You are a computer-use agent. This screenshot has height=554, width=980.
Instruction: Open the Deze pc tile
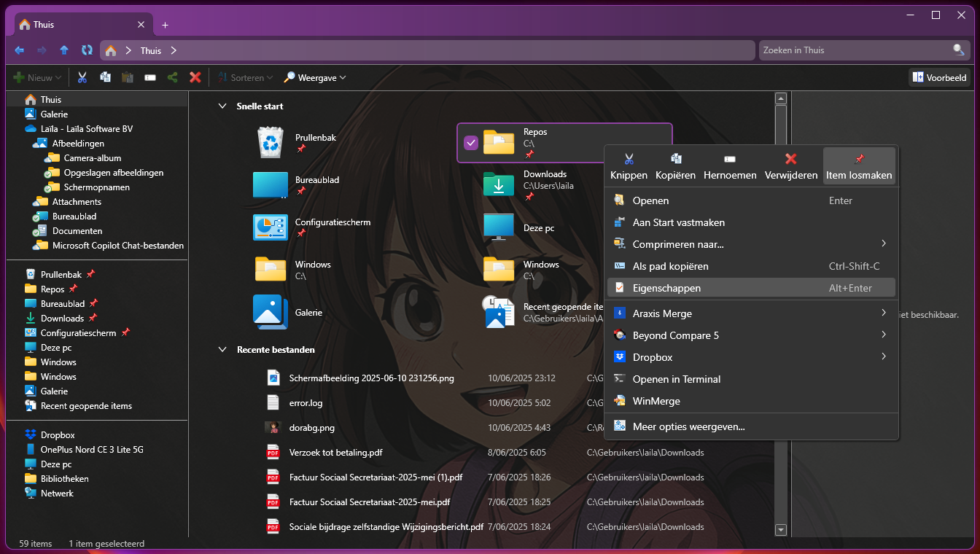[x=518, y=227]
